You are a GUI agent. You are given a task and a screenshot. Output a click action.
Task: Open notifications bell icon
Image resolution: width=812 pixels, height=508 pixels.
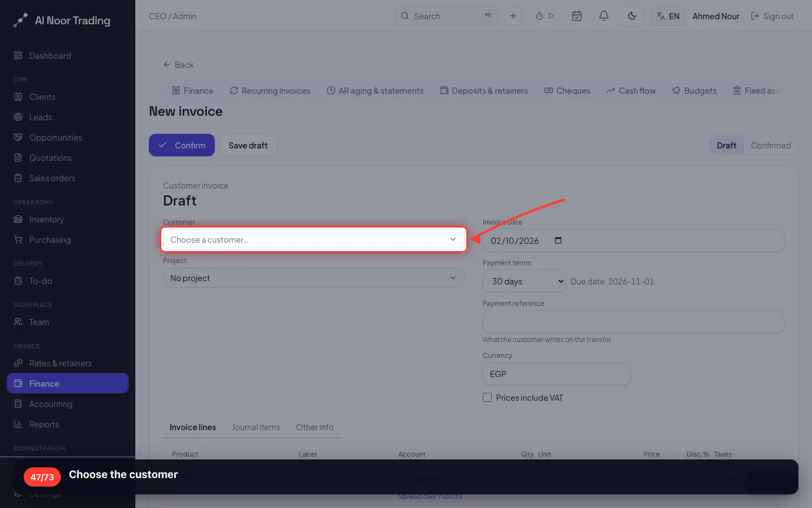(x=604, y=16)
